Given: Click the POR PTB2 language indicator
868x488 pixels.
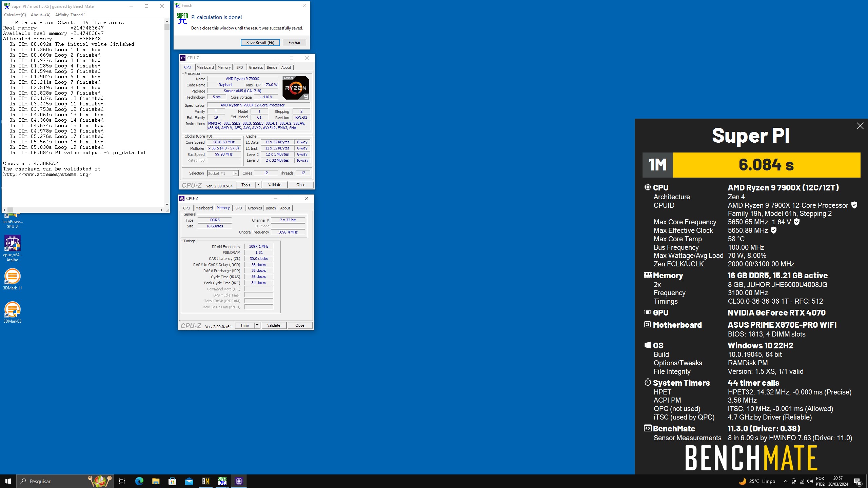Looking at the screenshot, I should (x=820, y=481).
